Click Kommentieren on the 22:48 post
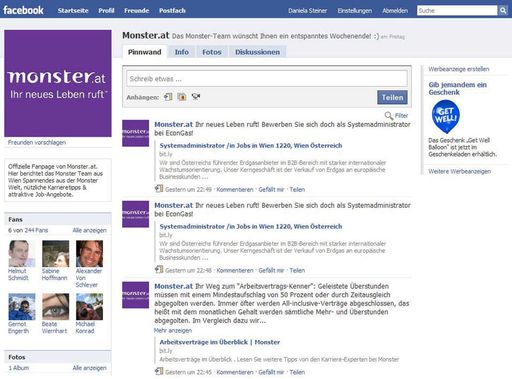Screen dimensions: 512x379 tap(235, 270)
